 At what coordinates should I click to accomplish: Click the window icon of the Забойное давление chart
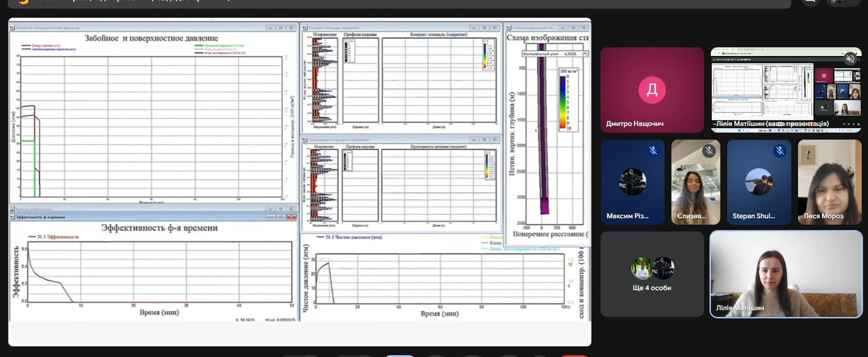pyautogui.click(x=12, y=28)
